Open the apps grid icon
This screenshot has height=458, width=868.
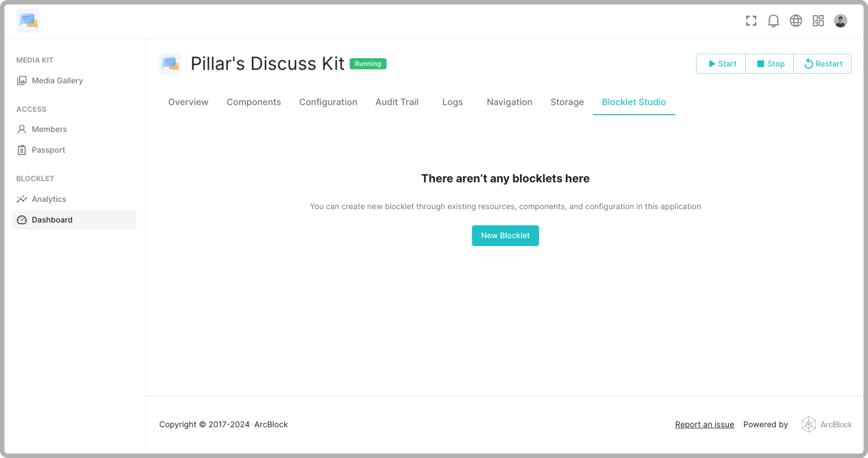[818, 21]
